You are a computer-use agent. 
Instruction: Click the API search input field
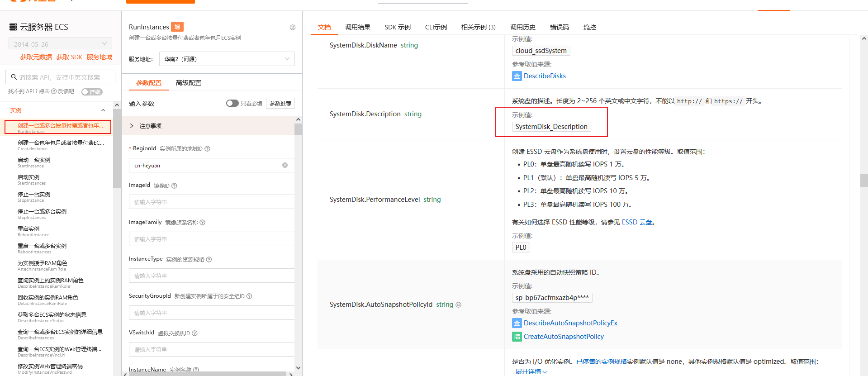click(60, 77)
